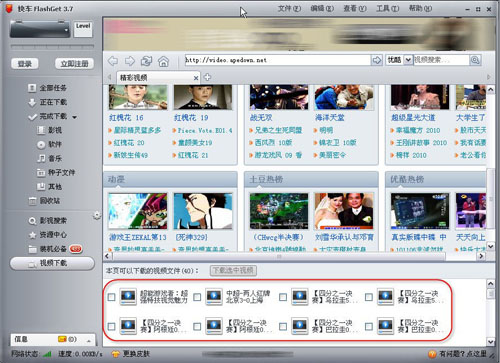Tick the checkbox for 中超-两人红牌 video
The width and height of the screenshot is (500, 363).
[197, 297]
